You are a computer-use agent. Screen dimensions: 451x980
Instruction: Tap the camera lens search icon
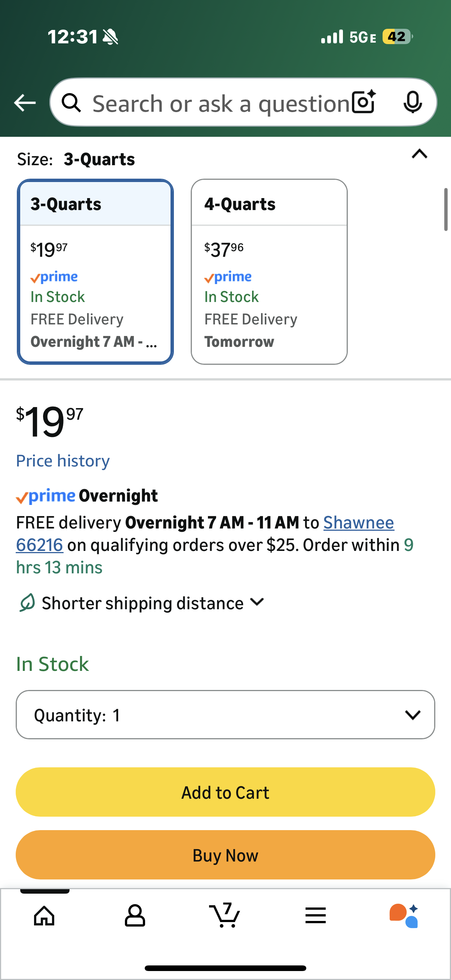click(x=363, y=102)
